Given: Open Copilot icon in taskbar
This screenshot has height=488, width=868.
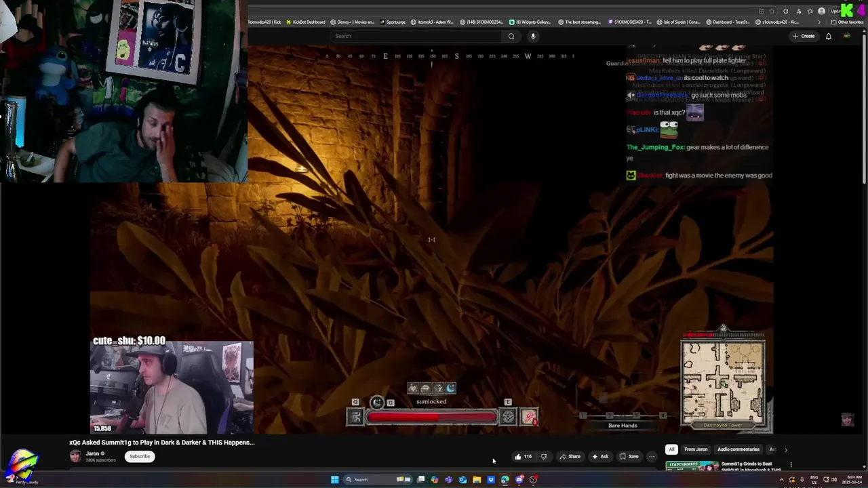Looking at the screenshot, I should click(x=435, y=480).
